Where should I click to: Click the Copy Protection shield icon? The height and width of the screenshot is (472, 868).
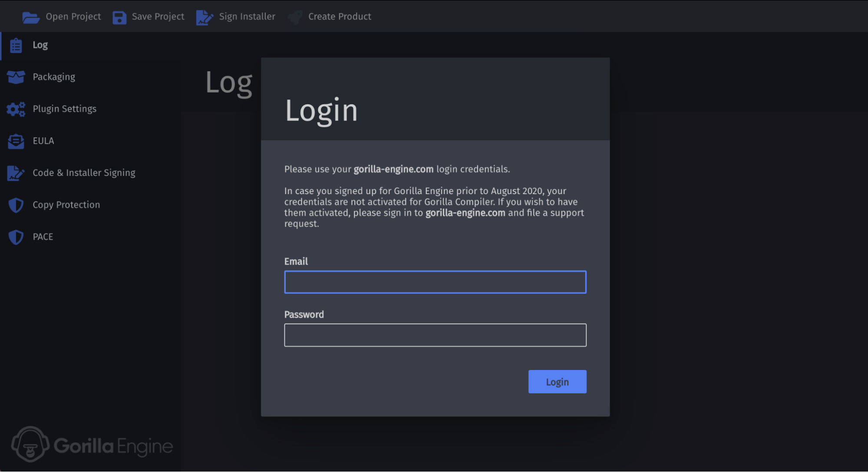(x=16, y=205)
